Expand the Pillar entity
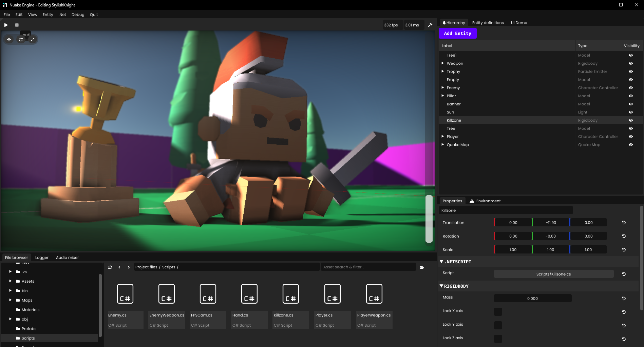This screenshot has height=347, width=644. point(442,96)
